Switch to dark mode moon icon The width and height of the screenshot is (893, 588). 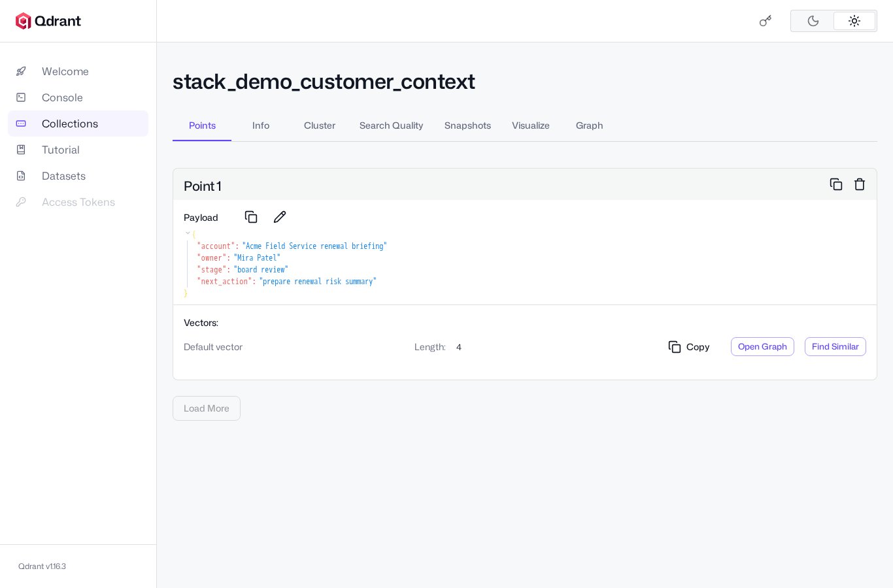[x=813, y=21]
